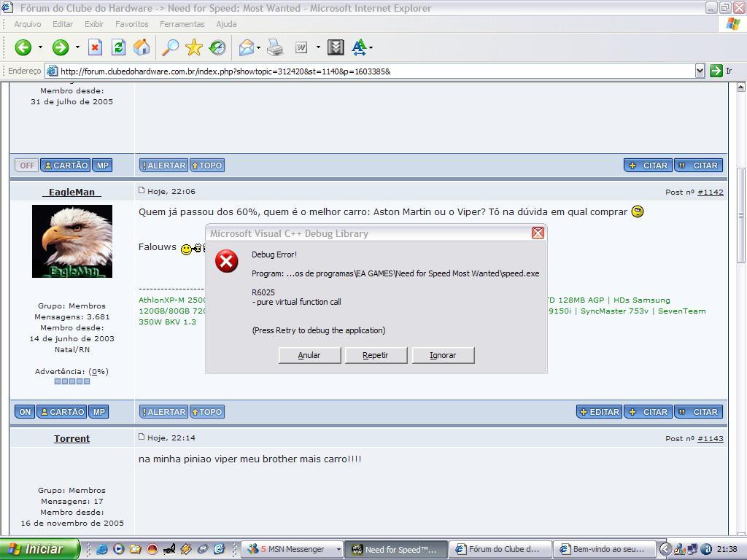Show hidden tray icons with the arrow
The width and height of the screenshot is (747, 560).
665,549
